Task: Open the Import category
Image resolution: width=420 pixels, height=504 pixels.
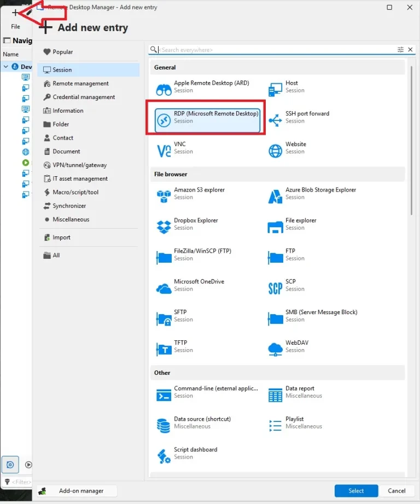Action: (88, 237)
